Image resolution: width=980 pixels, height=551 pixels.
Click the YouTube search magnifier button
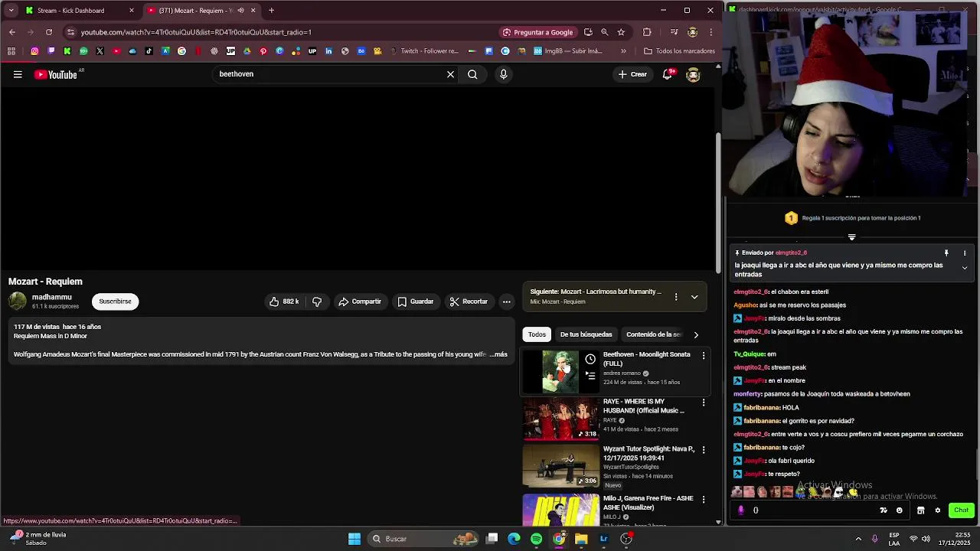click(472, 74)
